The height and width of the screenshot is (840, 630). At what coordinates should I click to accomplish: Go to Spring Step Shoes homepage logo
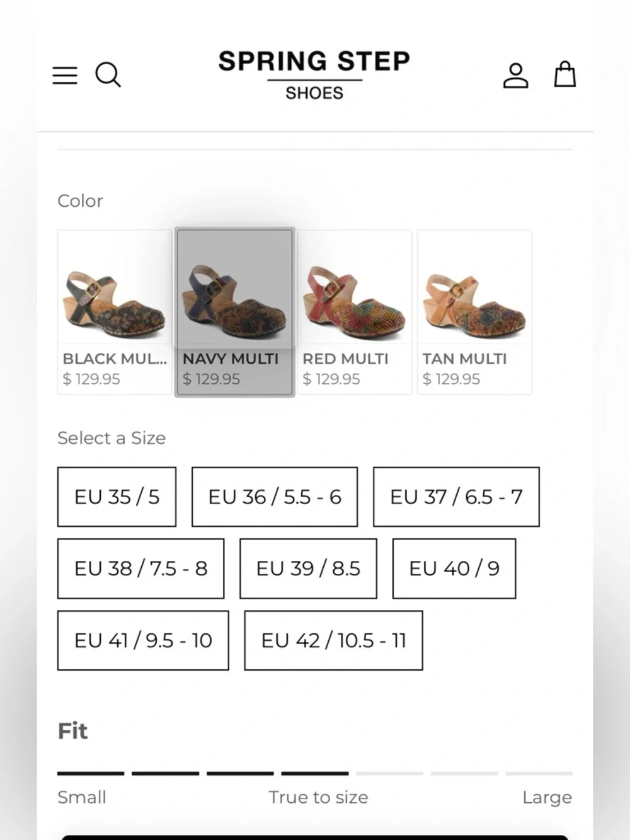[314, 74]
